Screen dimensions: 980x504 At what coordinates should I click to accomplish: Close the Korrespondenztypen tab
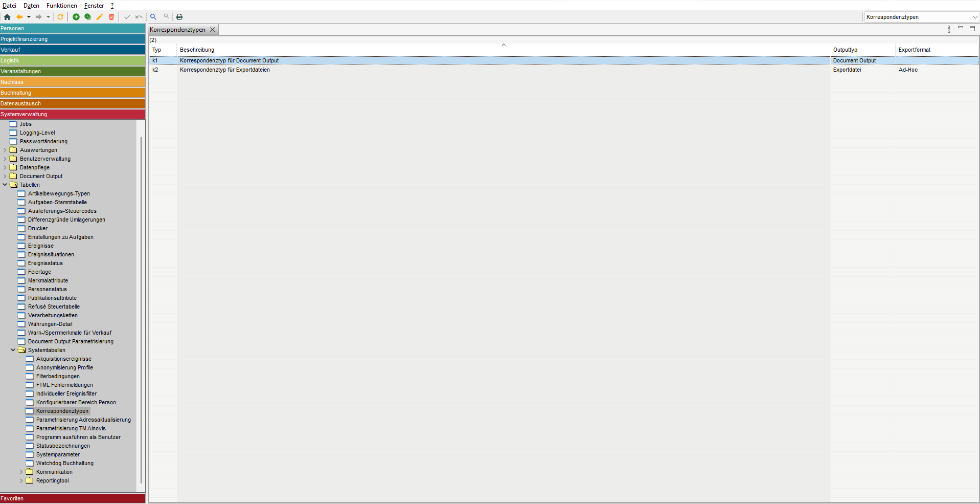point(213,30)
